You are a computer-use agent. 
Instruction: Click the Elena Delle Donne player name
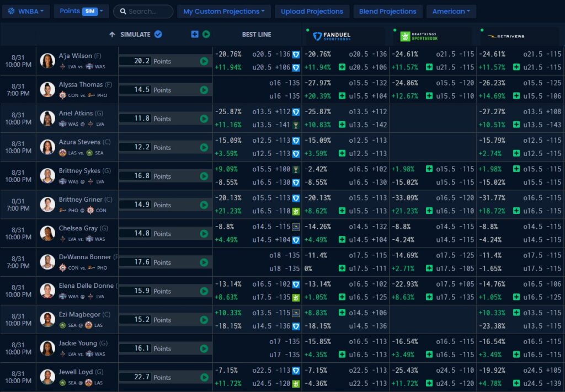(86, 286)
